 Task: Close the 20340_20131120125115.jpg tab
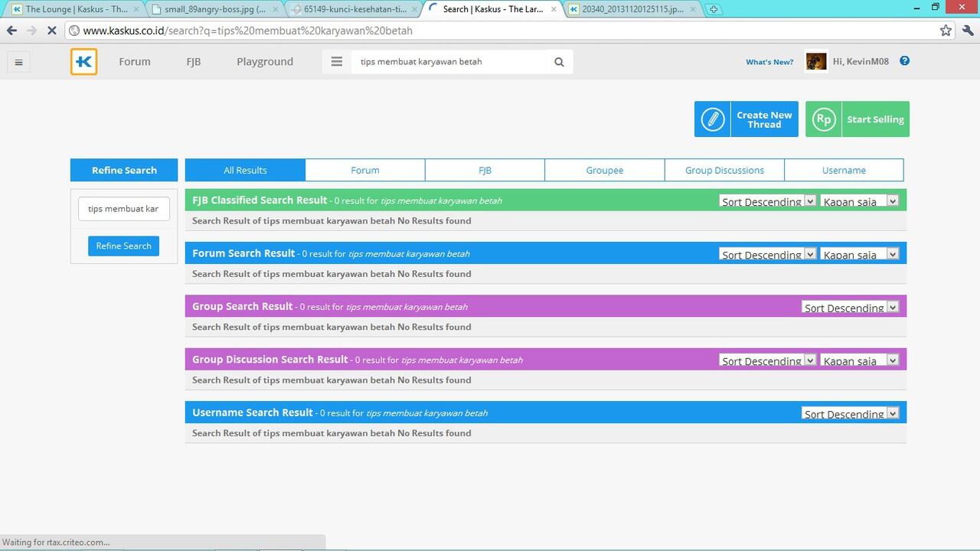(693, 10)
